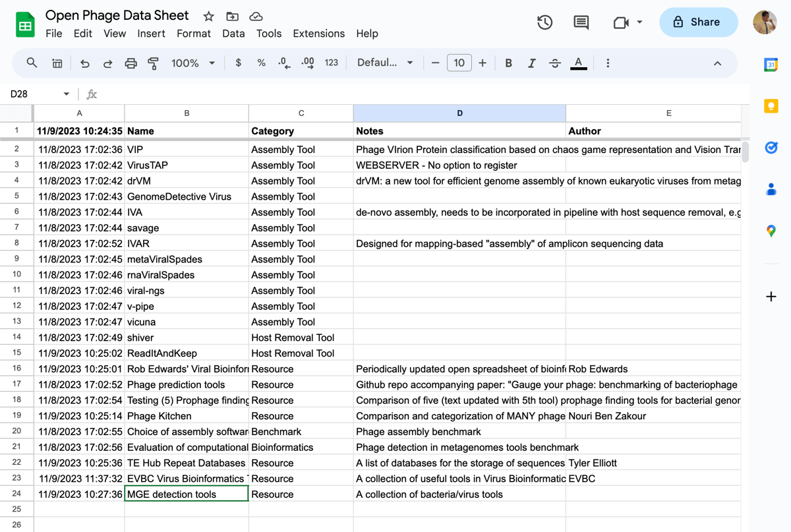Viewport: 791px width, 532px height.
Task: Check cloud document status icon
Action: [x=256, y=16]
